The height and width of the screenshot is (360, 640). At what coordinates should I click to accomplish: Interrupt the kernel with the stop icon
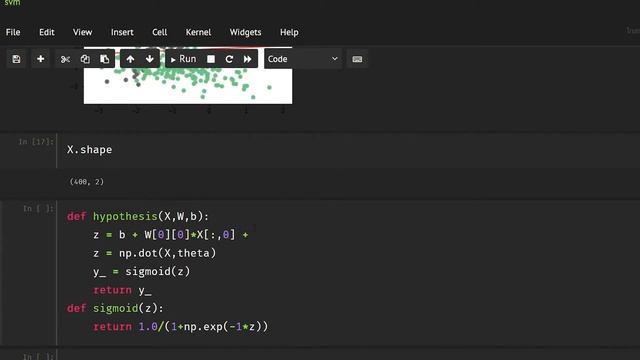pyautogui.click(x=211, y=59)
